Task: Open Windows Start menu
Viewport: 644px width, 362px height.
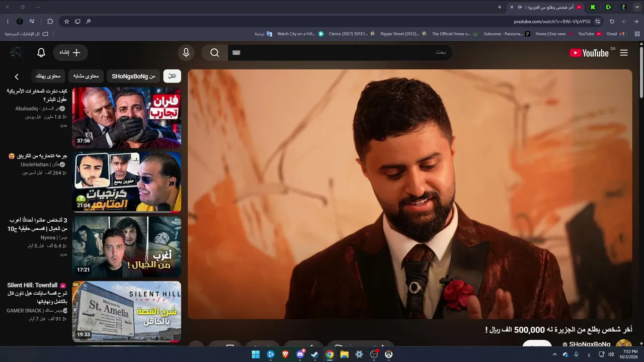Action: [x=256, y=354]
